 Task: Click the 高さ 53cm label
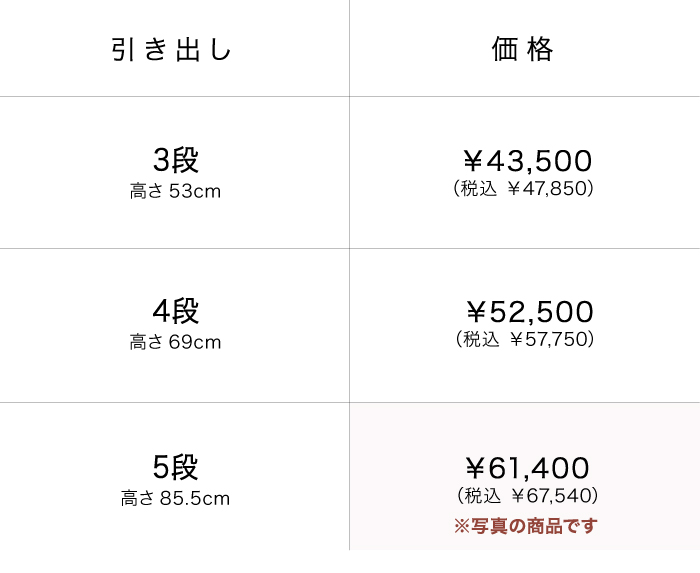coord(175,191)
